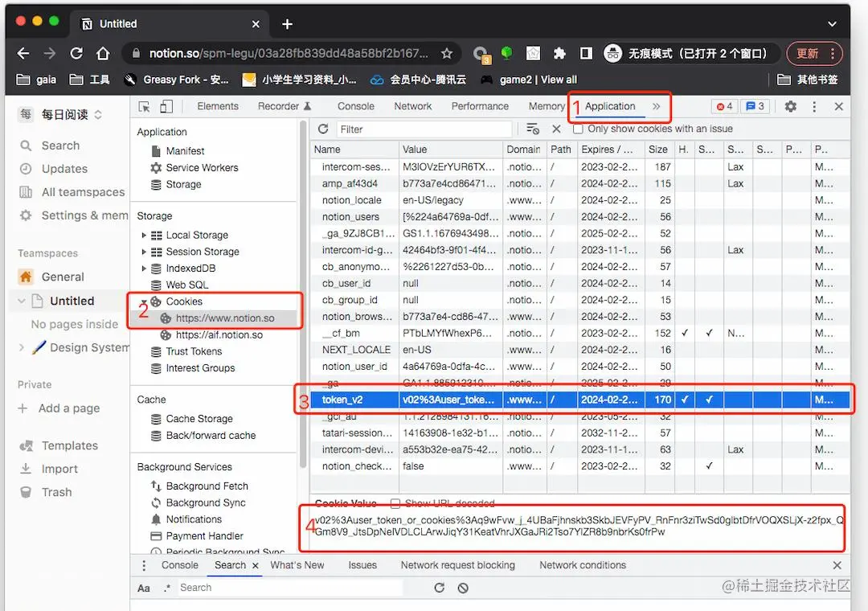
Task: Toggle device toolbar icon in DevTools
Action: tap(166, 106)
